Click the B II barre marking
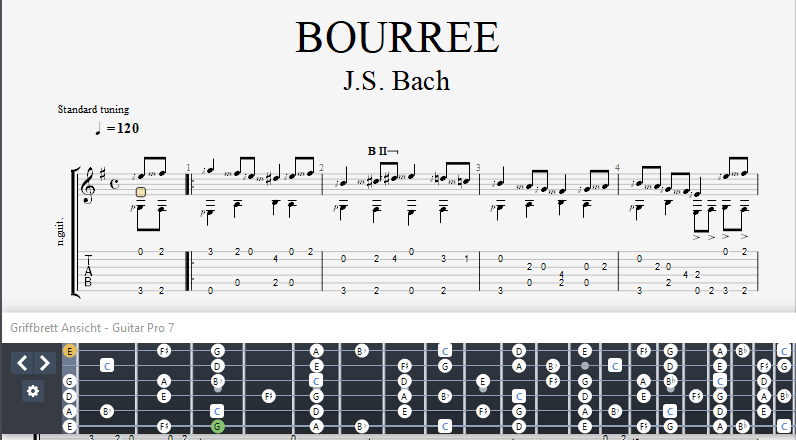The image size is (796, 440). click(x=383, y=151)
